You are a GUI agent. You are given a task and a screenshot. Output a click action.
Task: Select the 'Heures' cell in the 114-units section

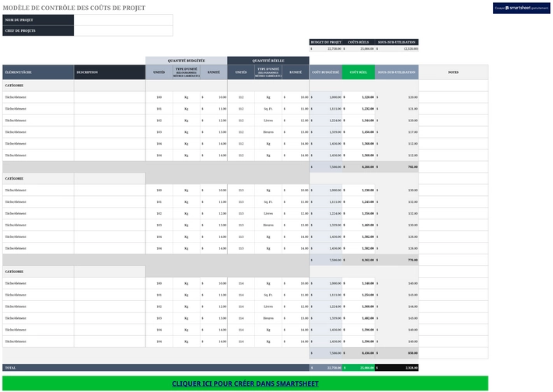coord(268,318)
